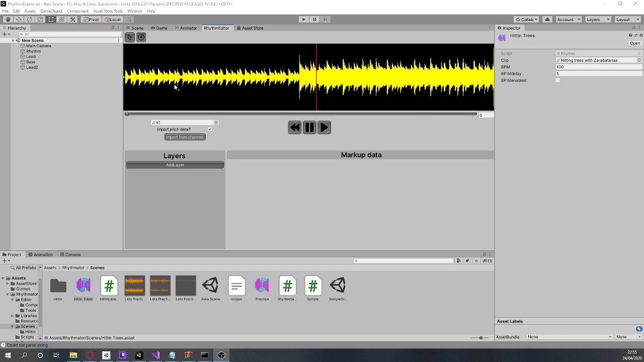The image size is (644, 362).
Task: Open the Inspector preset selector icon
Action: pos(636,35)
